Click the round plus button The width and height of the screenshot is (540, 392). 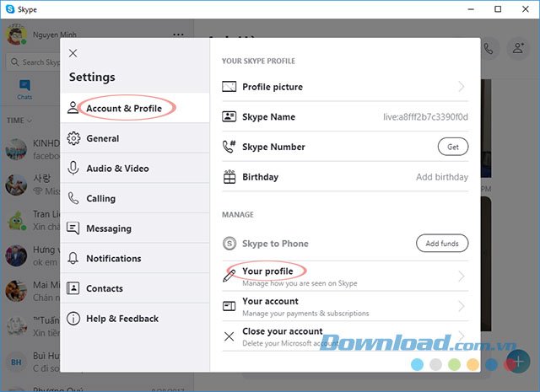(x=519, y=362)
